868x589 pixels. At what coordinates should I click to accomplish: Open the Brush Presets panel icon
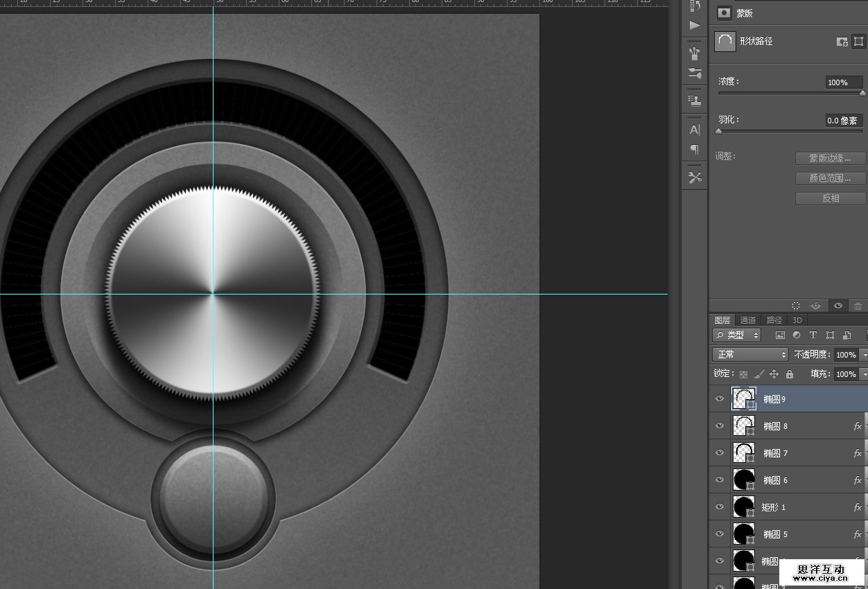(x=694, y=73)
